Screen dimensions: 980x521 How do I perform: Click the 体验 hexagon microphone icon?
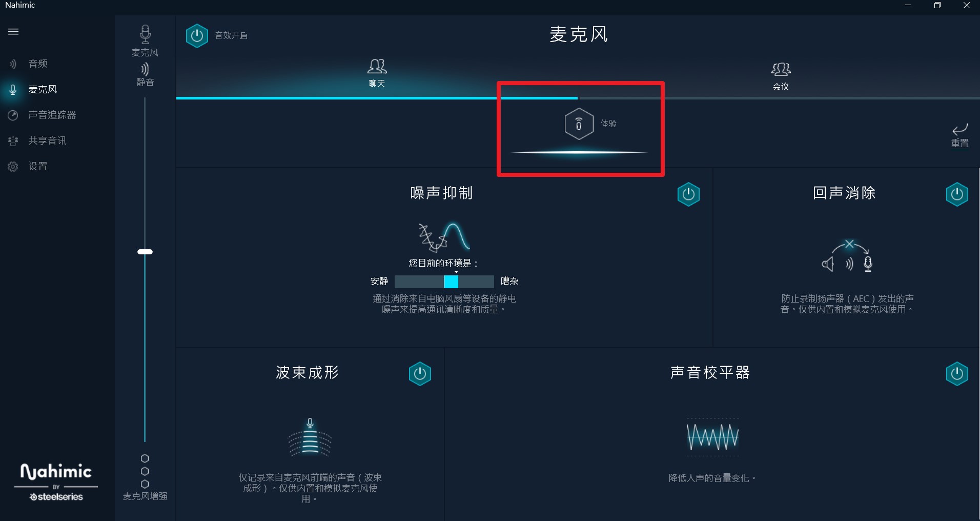(x=579, y=124)
